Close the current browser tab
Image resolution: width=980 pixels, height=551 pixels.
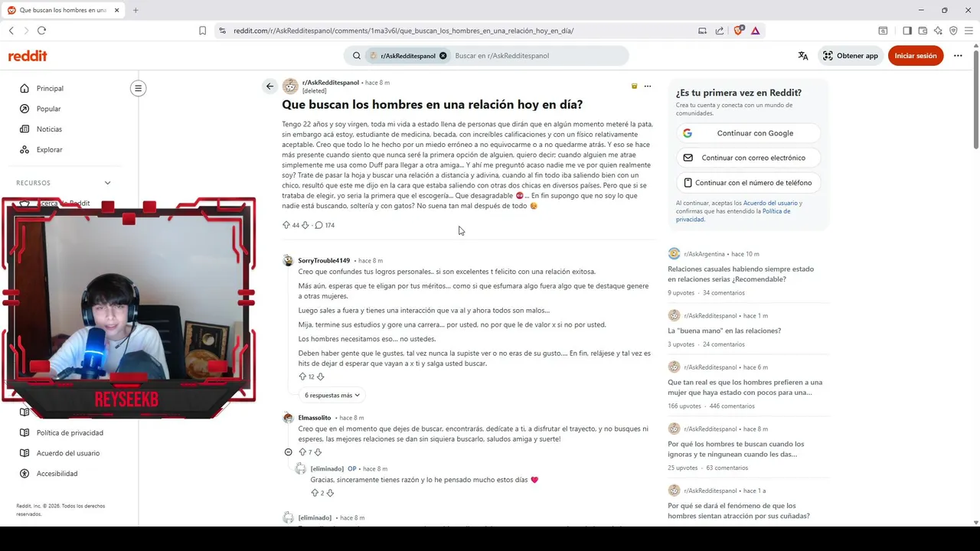click(117, 10)
